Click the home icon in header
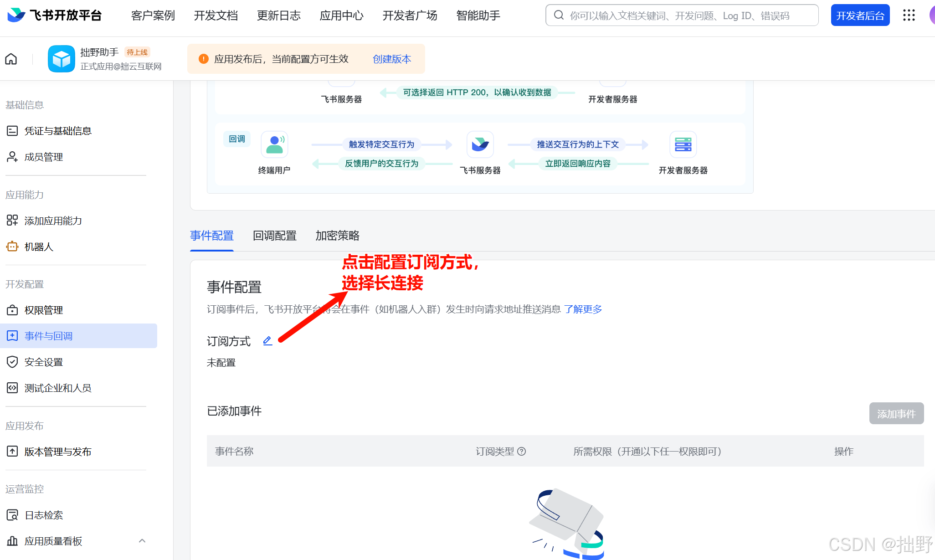Screen dimensions: 935x560 pyautogui.click(x=11, y=59)
